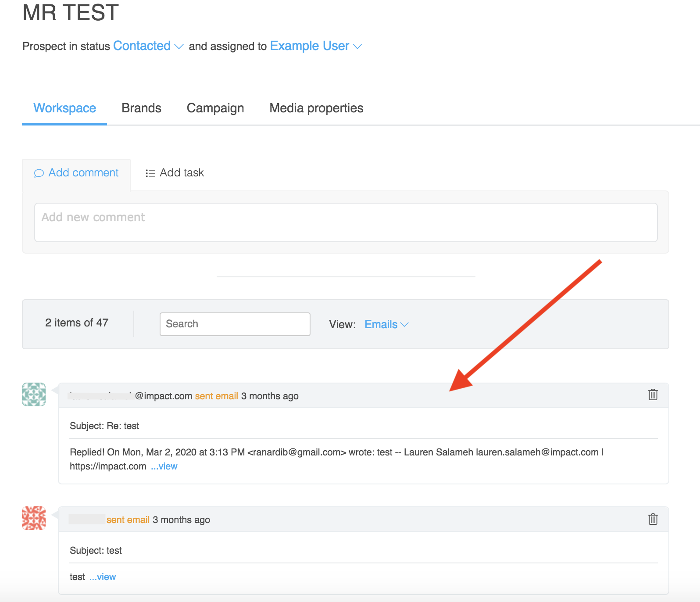Click into the Add new comment field
Screen dimensions: 700x602
click(x=346, y=222)
